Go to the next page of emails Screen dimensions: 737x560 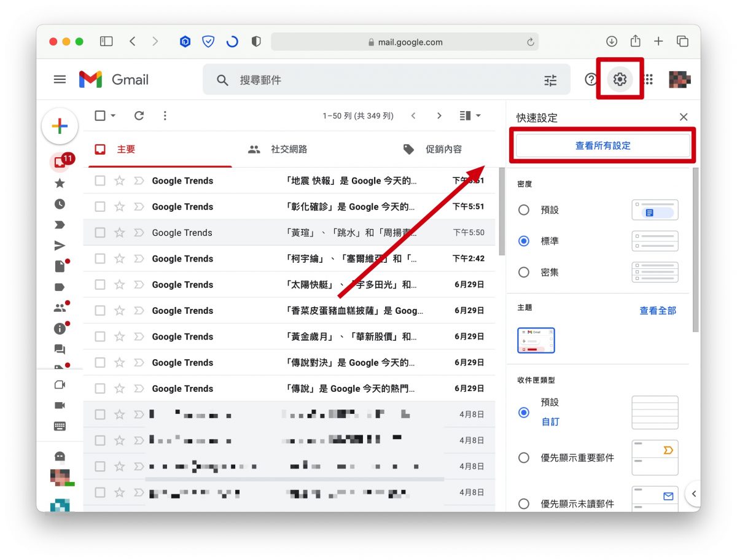pos(439,115)
